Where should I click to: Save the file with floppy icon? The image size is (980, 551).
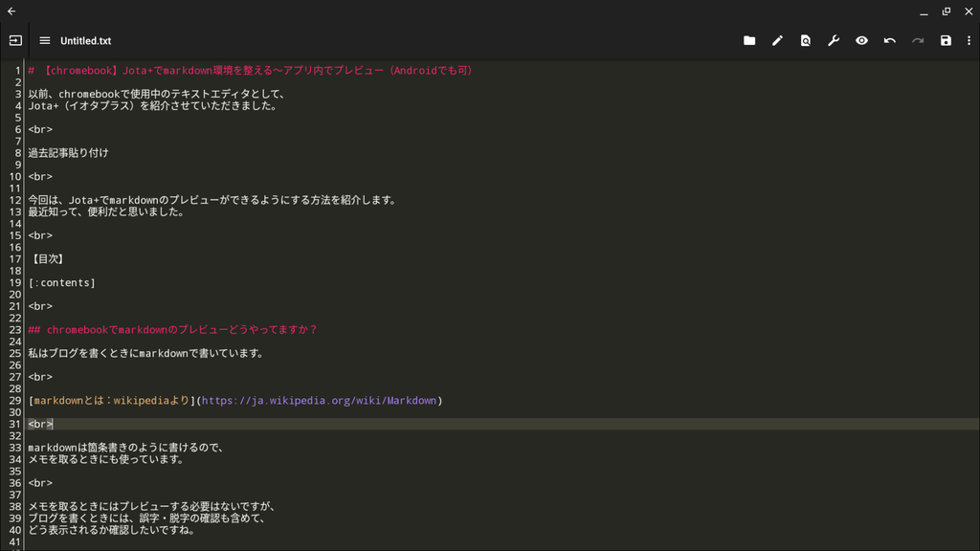[946, 40]
